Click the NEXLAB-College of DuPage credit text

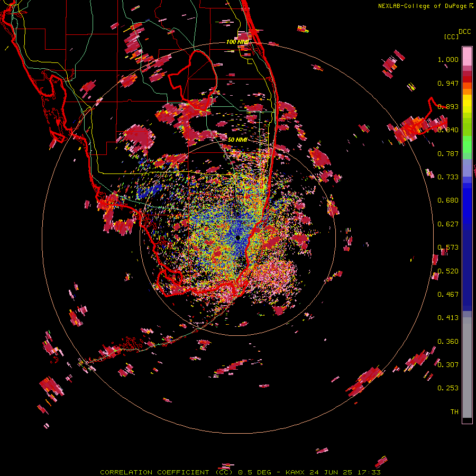(x=423, y=6)
